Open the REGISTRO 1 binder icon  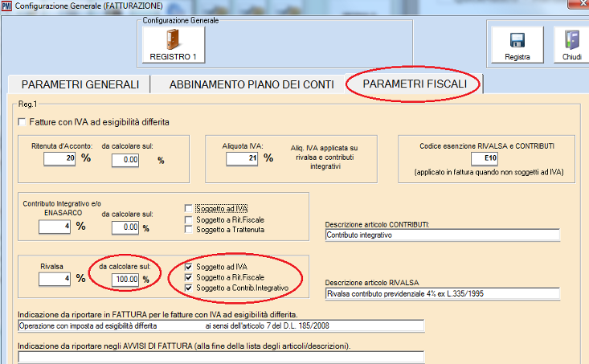pos(174,39)
